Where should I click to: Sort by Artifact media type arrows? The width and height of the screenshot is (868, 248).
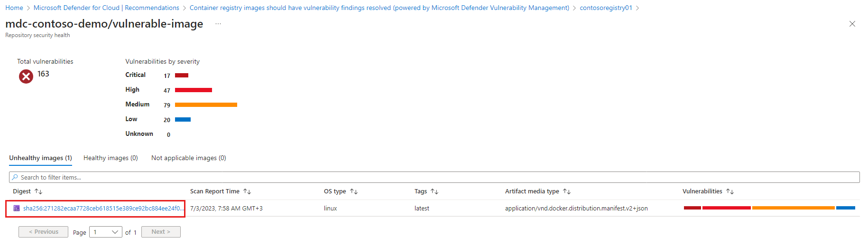click(x=567, y=191)
